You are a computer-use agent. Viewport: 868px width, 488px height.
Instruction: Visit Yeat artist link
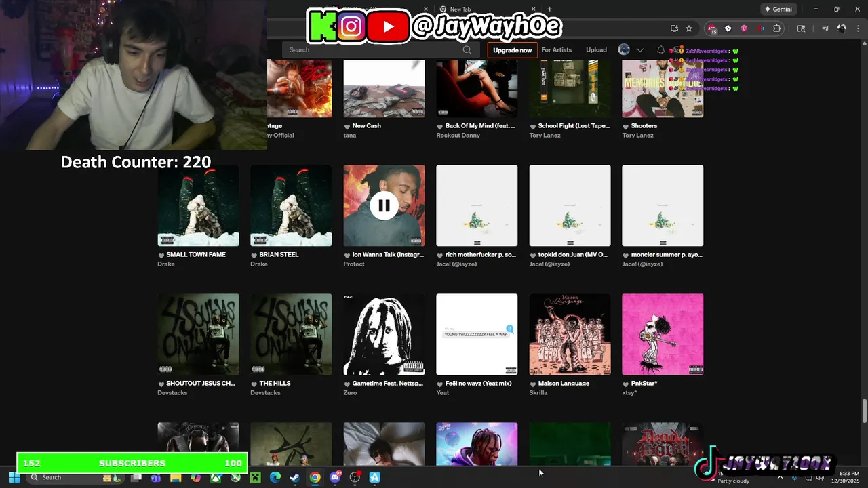click(442, 392)
